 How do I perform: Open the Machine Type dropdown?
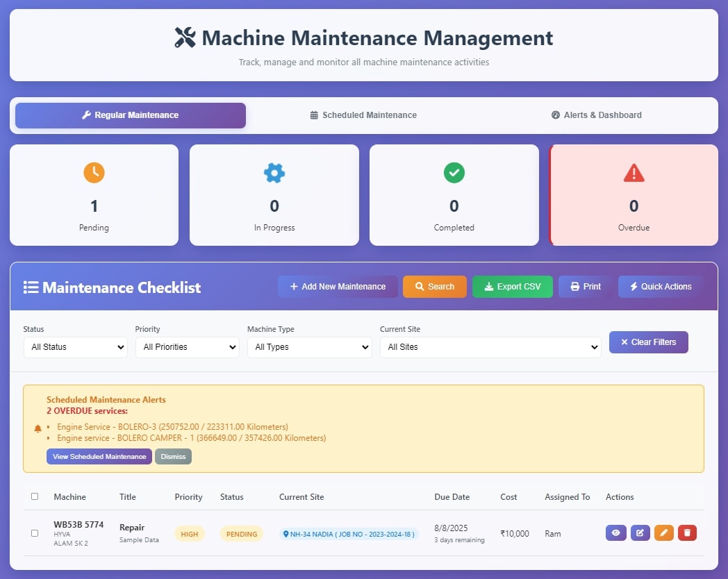click(309, 347)
